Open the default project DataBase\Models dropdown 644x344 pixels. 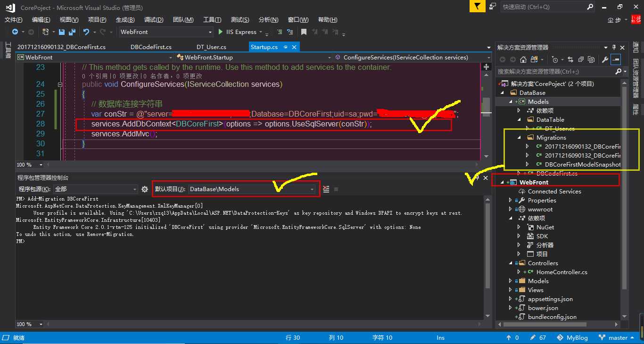tap(312, 189)
